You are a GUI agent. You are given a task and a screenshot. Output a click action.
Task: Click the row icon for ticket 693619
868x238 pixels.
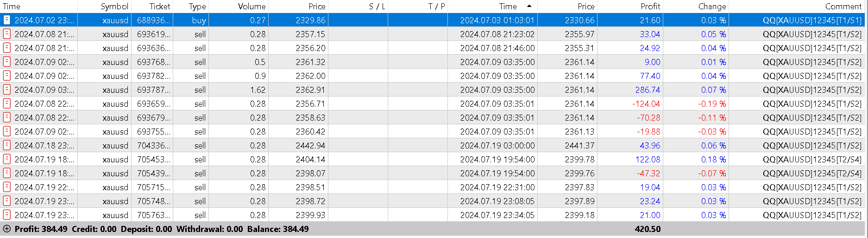click(7, 34)
